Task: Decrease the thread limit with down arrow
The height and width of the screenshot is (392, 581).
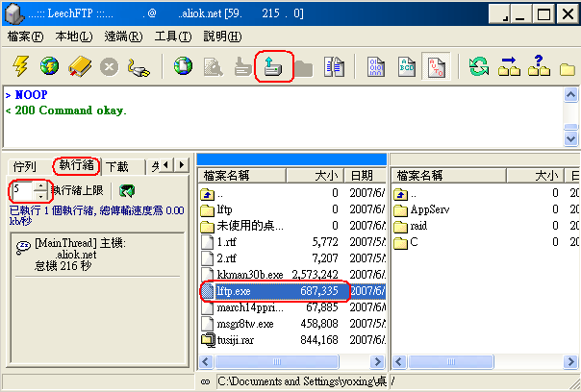Action: click(39, 196)
